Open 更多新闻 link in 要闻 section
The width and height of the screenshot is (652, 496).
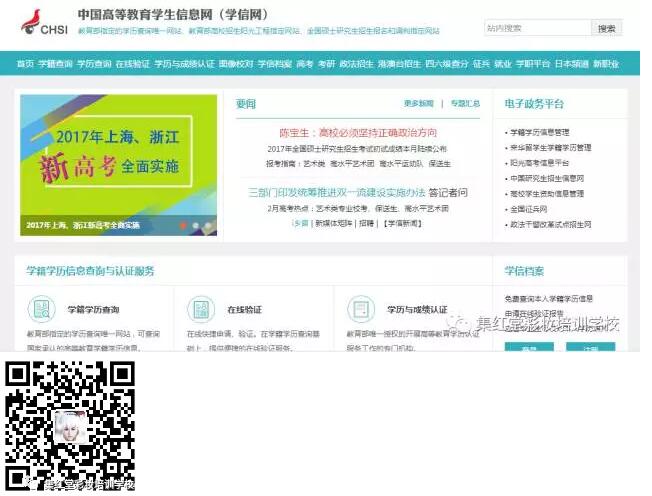[x=418, y=103]
